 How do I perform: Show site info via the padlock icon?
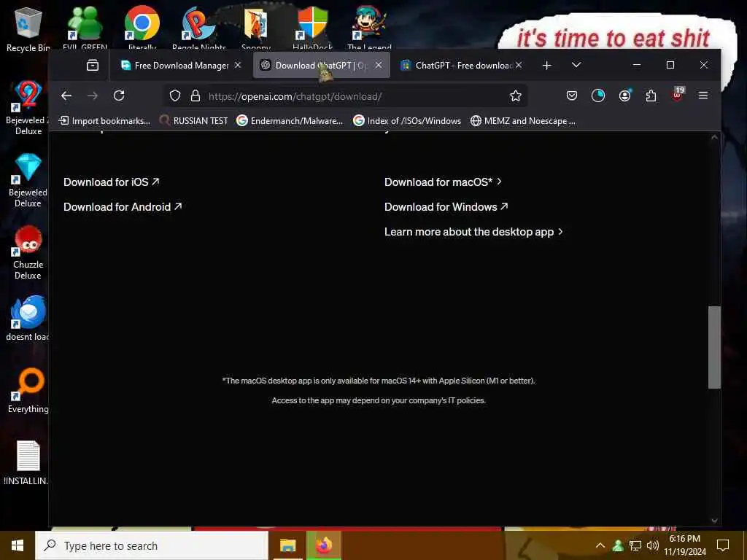click(x=196, y=96)
